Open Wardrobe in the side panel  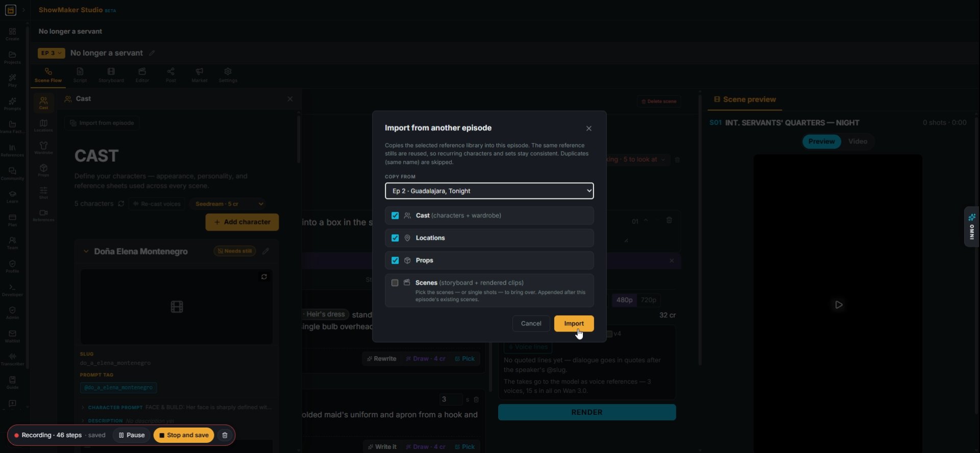pyautogui.click(x=43, y=148)
